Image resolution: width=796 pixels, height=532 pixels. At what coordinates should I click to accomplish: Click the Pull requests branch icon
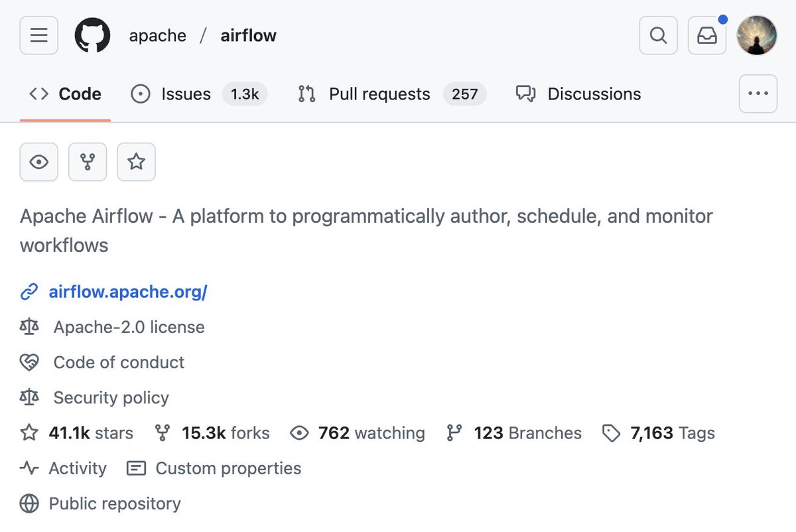coord(306,94)
